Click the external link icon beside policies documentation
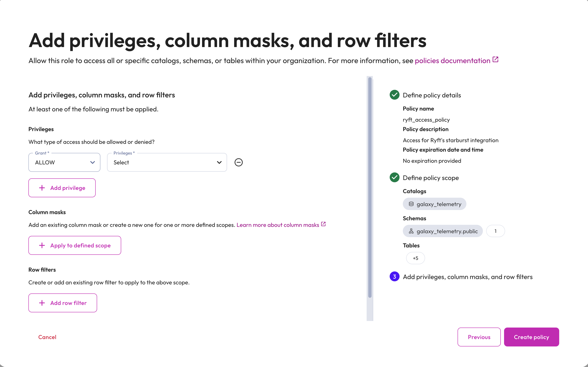 (x=495, y=60)
